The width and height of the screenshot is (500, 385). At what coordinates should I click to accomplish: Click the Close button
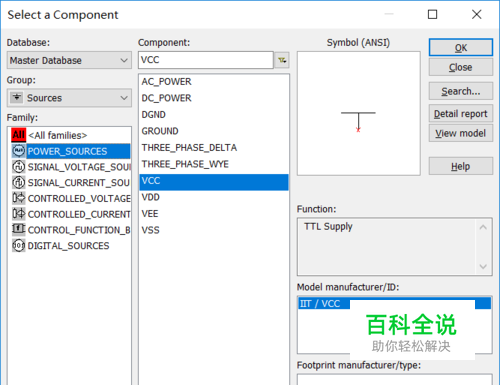(x=461, y=67)
